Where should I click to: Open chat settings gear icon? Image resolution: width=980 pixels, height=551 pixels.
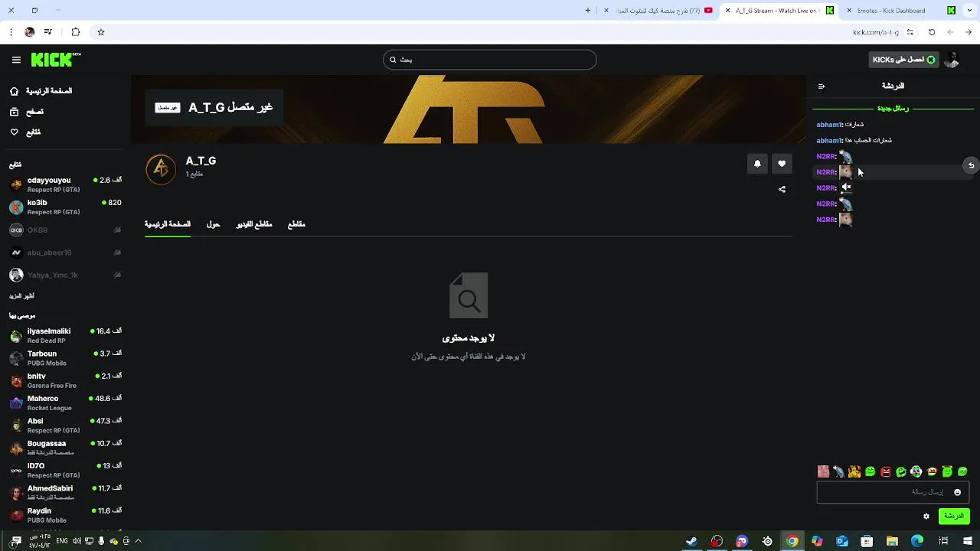click(x=926, y=517)
